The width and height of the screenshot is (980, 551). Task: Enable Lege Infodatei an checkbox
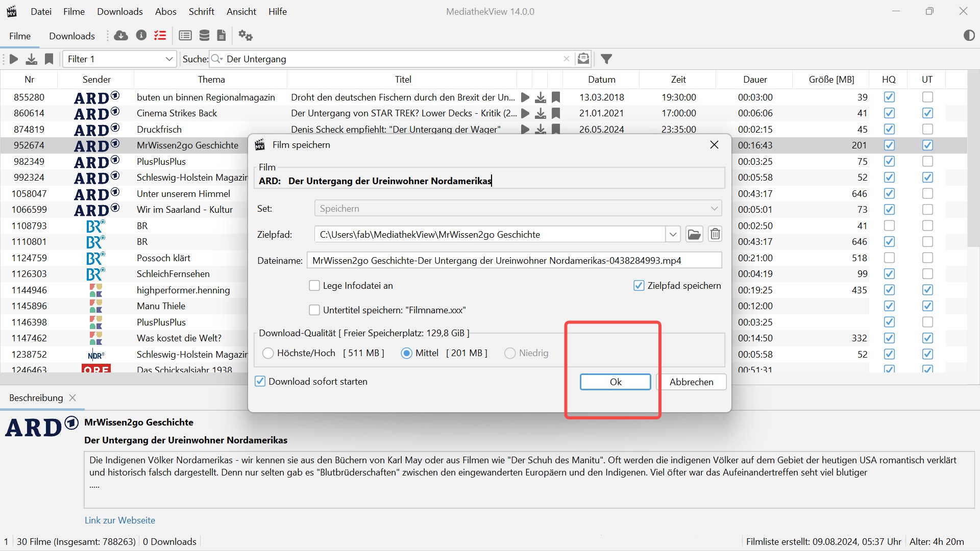click(314, 286)
